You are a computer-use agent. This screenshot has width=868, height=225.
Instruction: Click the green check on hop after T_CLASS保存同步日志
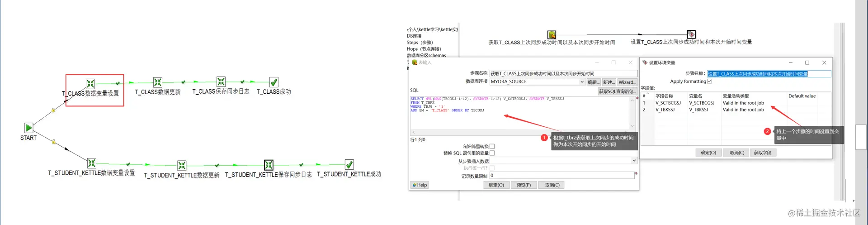(x=242, y=82)
